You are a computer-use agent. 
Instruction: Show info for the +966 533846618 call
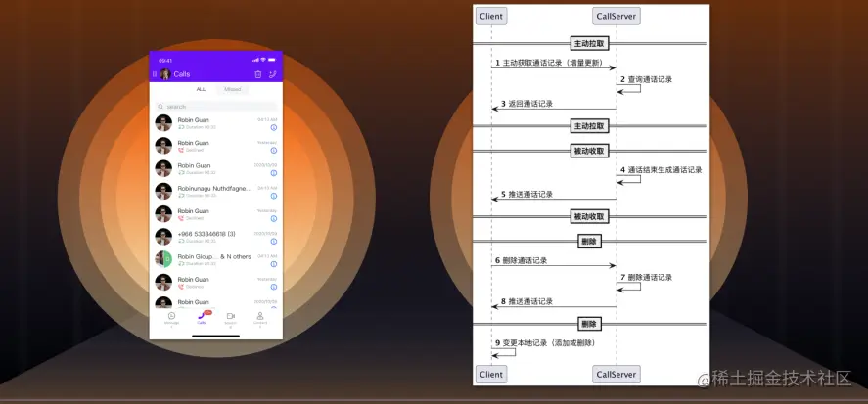point(273,242)
